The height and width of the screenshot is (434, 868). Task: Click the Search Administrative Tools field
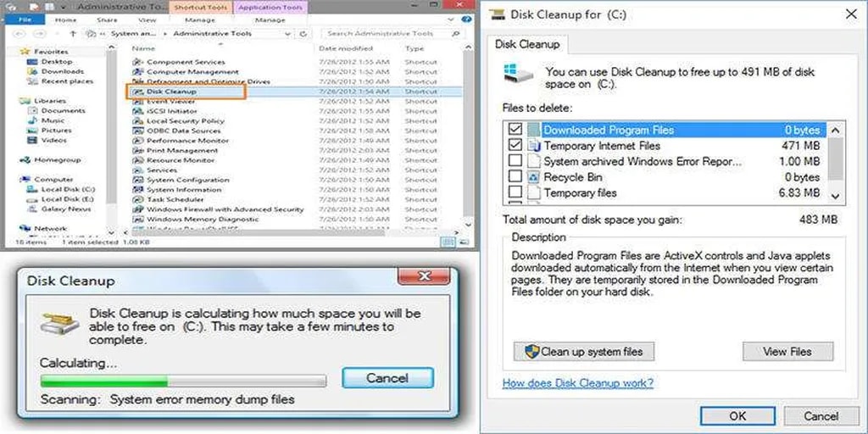click(x=392, y=34)
